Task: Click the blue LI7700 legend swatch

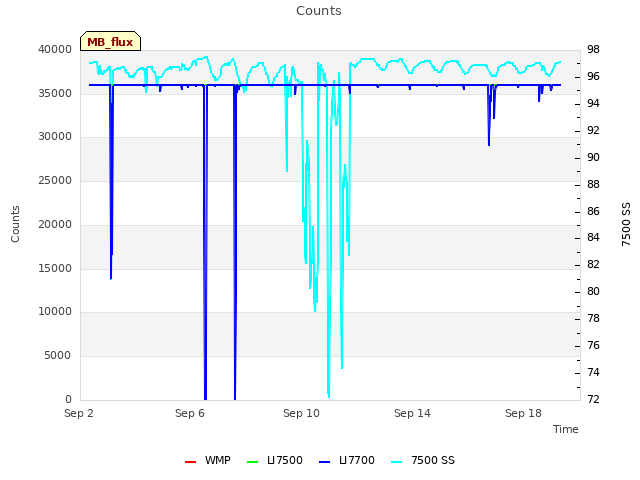Action: 324,462
